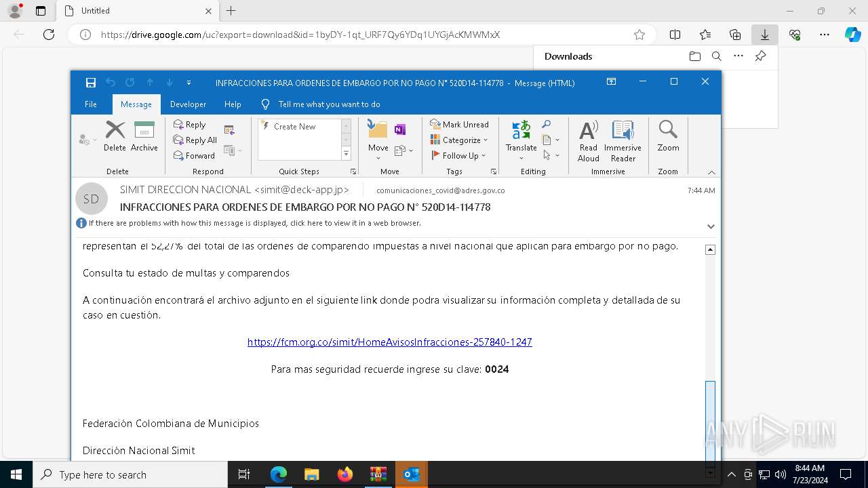The height and width of the screenshot is (488, 868).
Task: Open Edge Browser essentials icon
Action: (795, 35)
